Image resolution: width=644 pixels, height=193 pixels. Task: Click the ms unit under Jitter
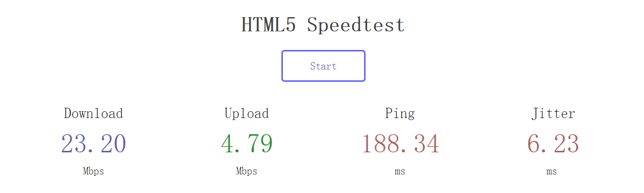click(x=552, y=172)
